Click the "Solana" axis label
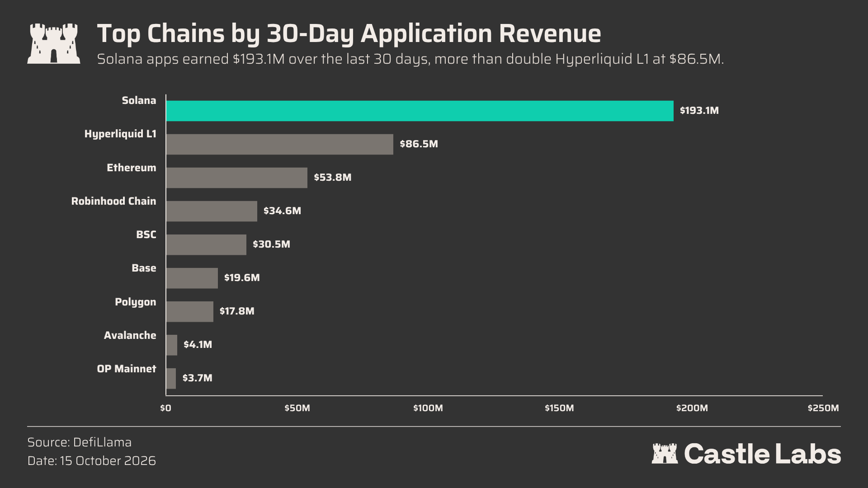Screen dimensions: 868x488 [x=139, y=100]
